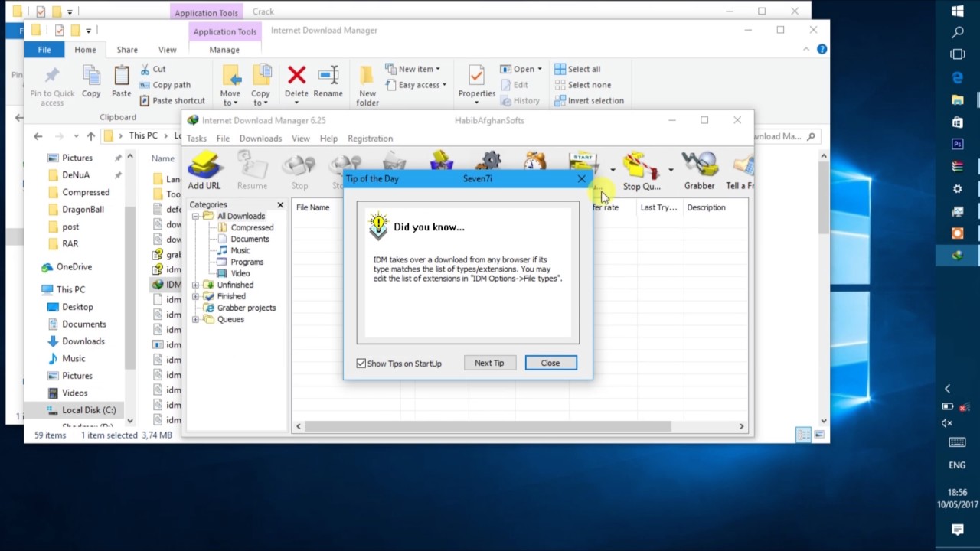
Task: Expand the Finished category tree node
Action: (x=195, y=296)
